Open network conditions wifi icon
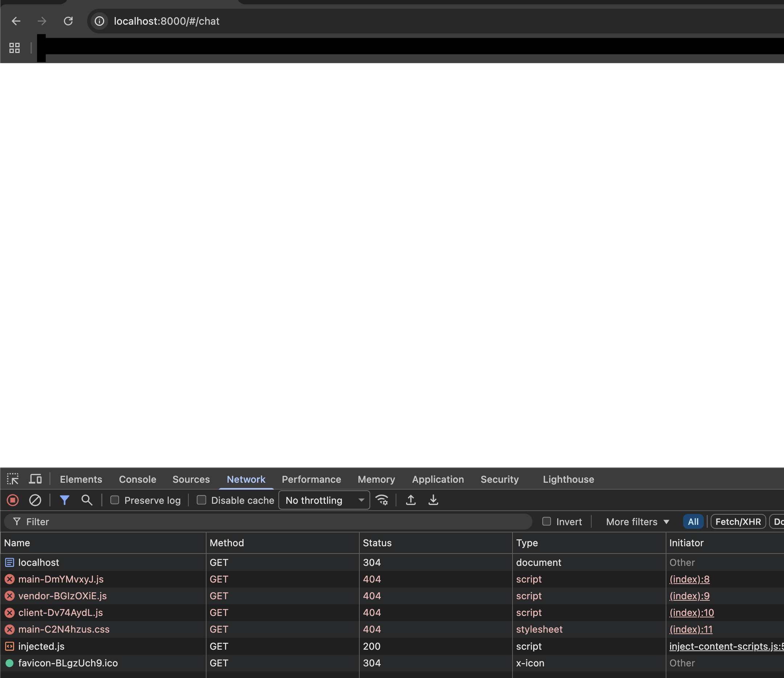 382,500
